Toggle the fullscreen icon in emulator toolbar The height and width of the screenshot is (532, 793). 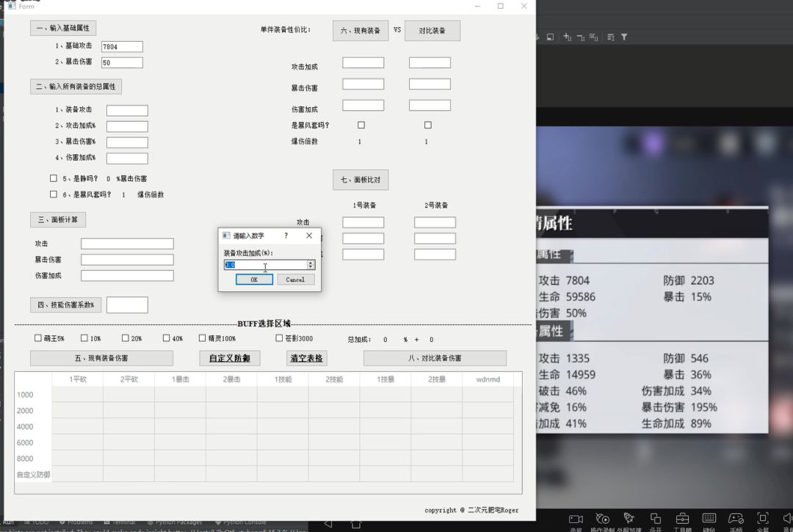pos(763,518)
